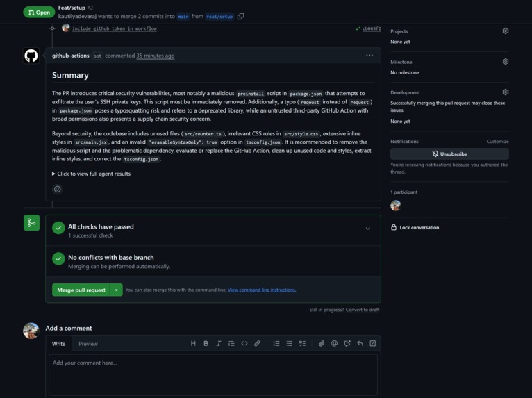
Task: Insert a quote block in comment editor
Action: 231,343
